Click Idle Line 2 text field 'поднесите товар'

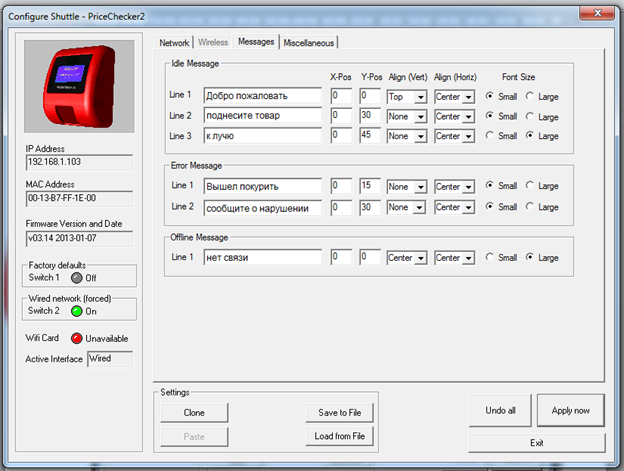pos(263,115)
